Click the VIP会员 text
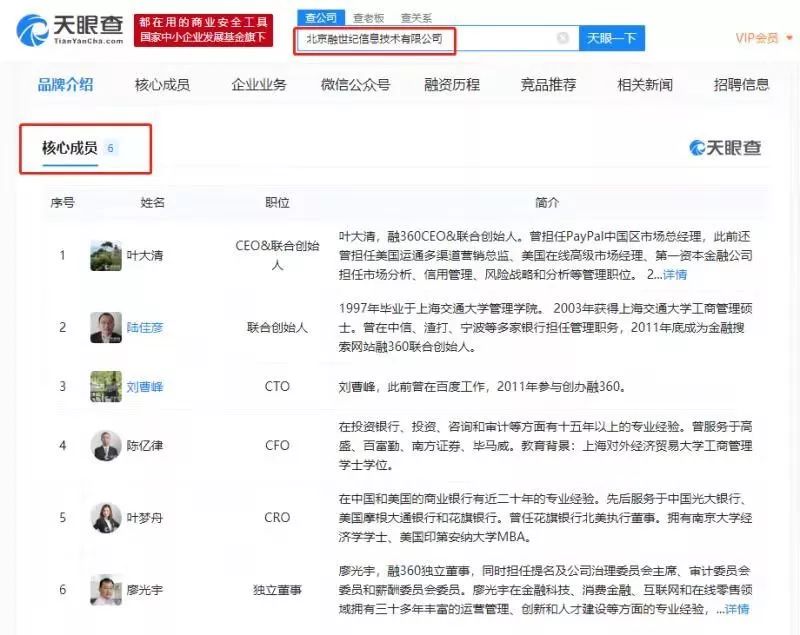This screenshot has height=635, width=800. point(757,38)
